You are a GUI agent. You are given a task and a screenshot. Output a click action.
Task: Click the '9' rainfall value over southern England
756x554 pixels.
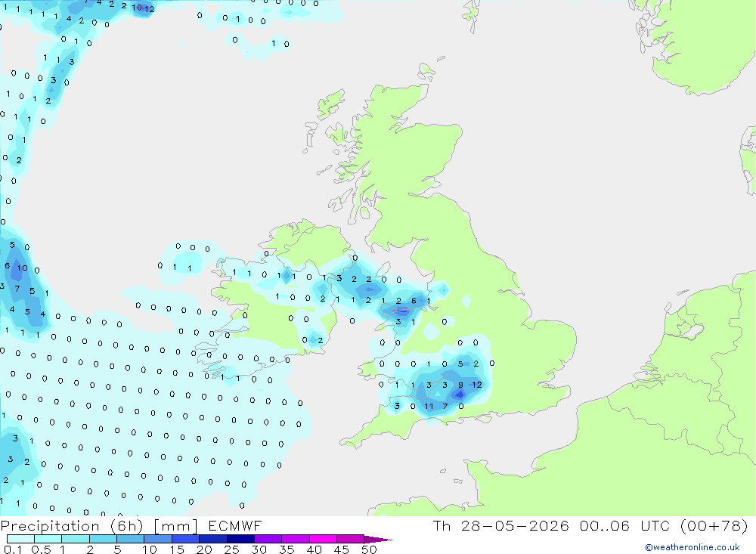click(x=461, y=385)
